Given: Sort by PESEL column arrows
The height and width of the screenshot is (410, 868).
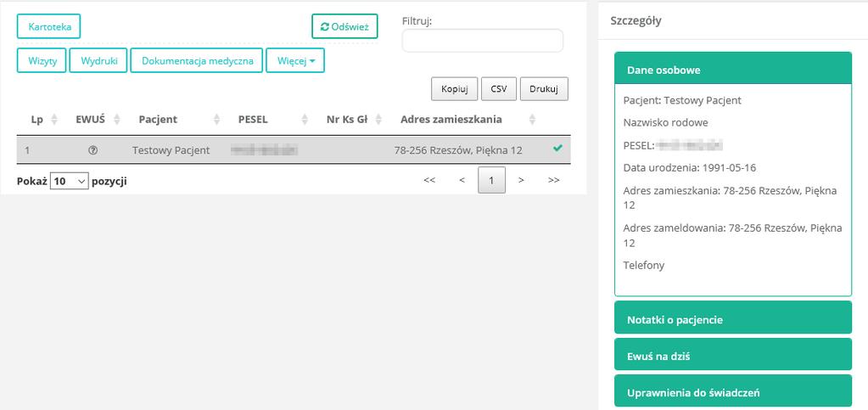Looking at the screenshot, I should pos(305,119).
